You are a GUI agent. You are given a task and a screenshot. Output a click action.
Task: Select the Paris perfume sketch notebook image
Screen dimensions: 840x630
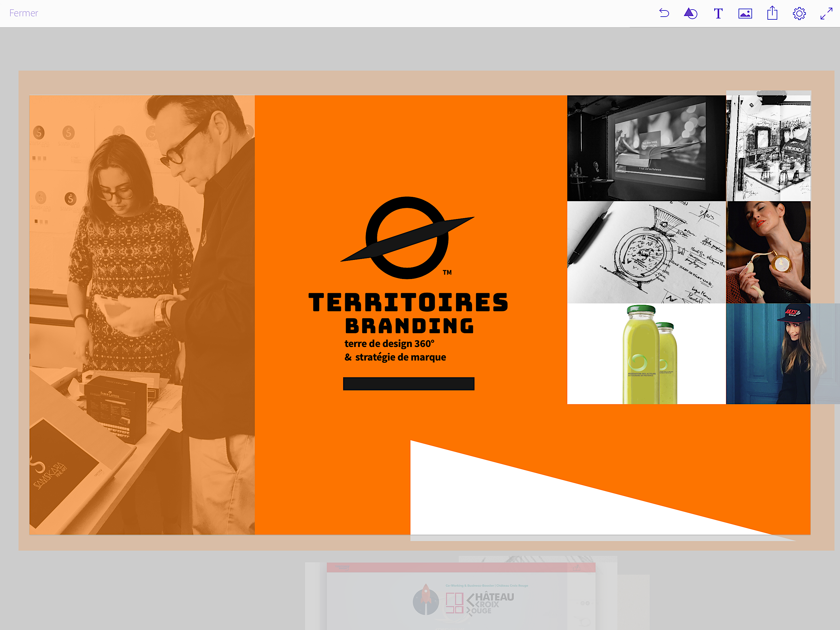(x=646, y=252)
